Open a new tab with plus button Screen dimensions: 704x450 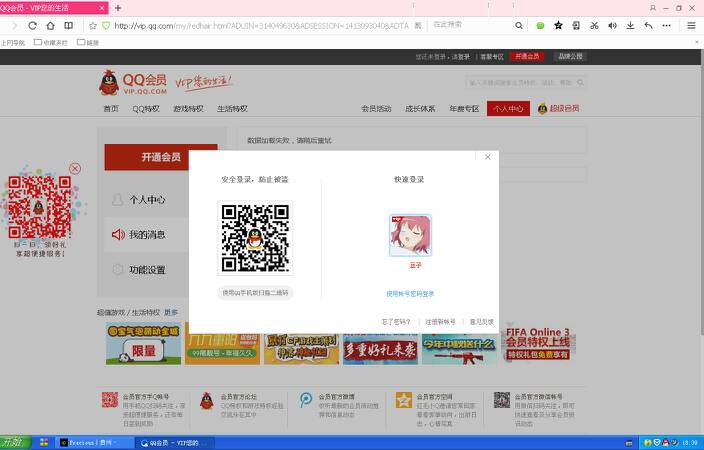(118, 8)
